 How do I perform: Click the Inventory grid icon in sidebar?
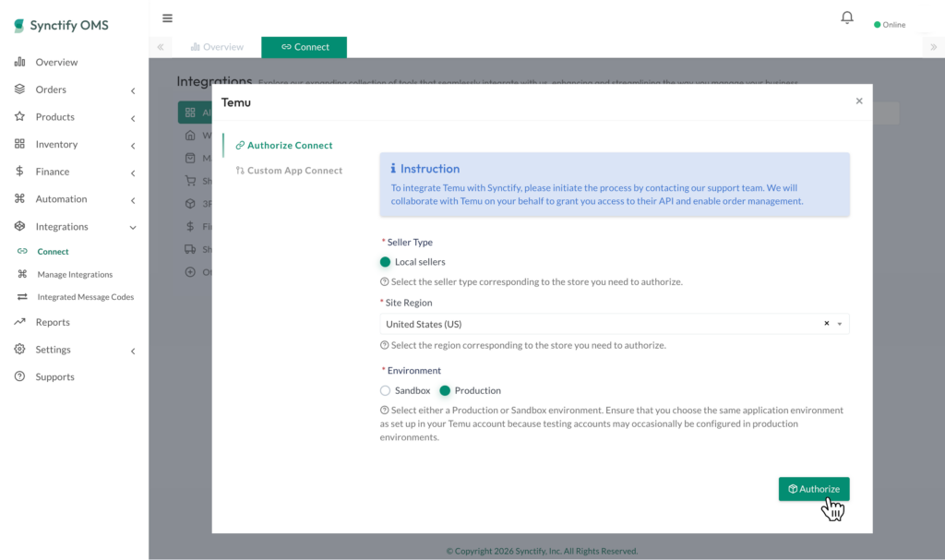[20, 144]
